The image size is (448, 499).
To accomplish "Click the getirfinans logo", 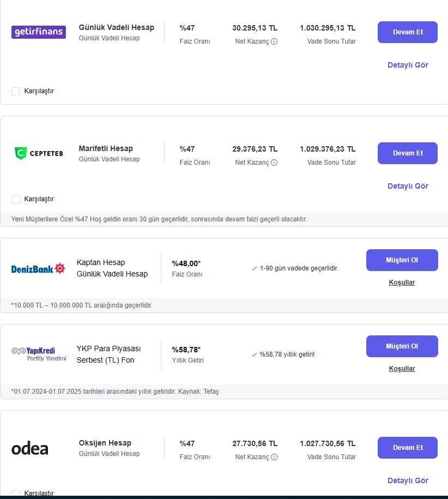I will pyautogui.click(x=38, y=32).
